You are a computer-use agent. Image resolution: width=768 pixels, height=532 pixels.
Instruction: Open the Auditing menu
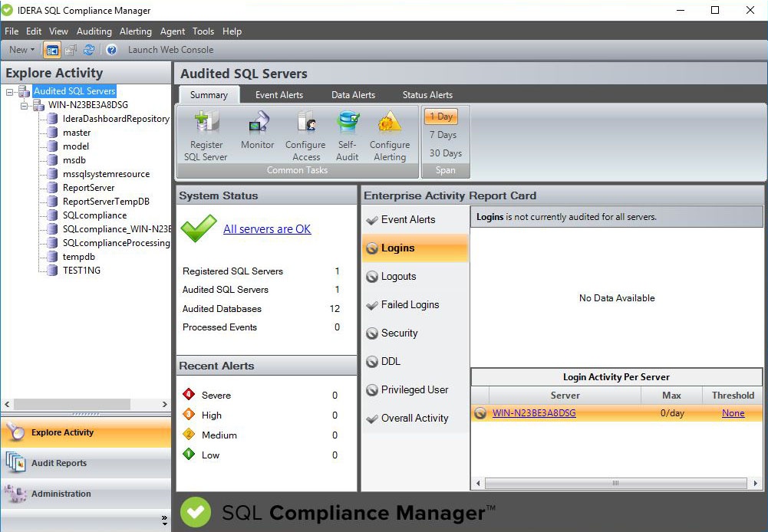click(94, 31)
